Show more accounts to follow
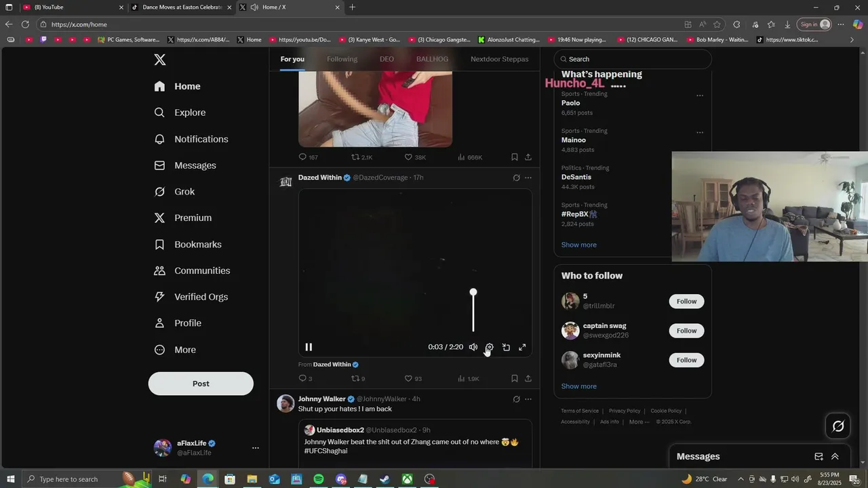Image resolution: width=868 pixels, height=488 pixels. [x=578, y=386]
